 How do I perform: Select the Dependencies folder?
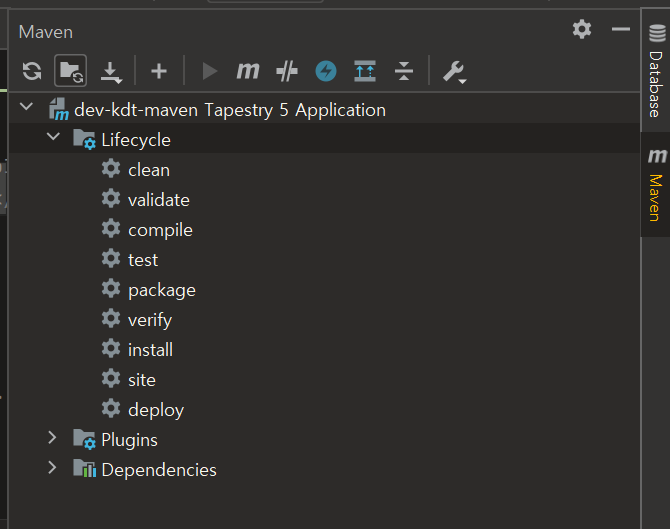pyautogui.click(x=159, y=470)
